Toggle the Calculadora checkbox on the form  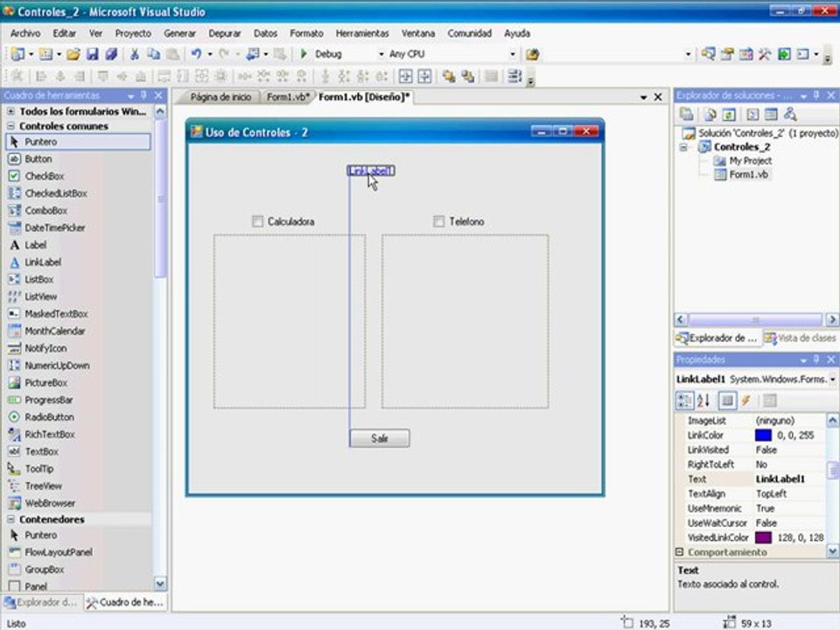click(x=257, y=221)
